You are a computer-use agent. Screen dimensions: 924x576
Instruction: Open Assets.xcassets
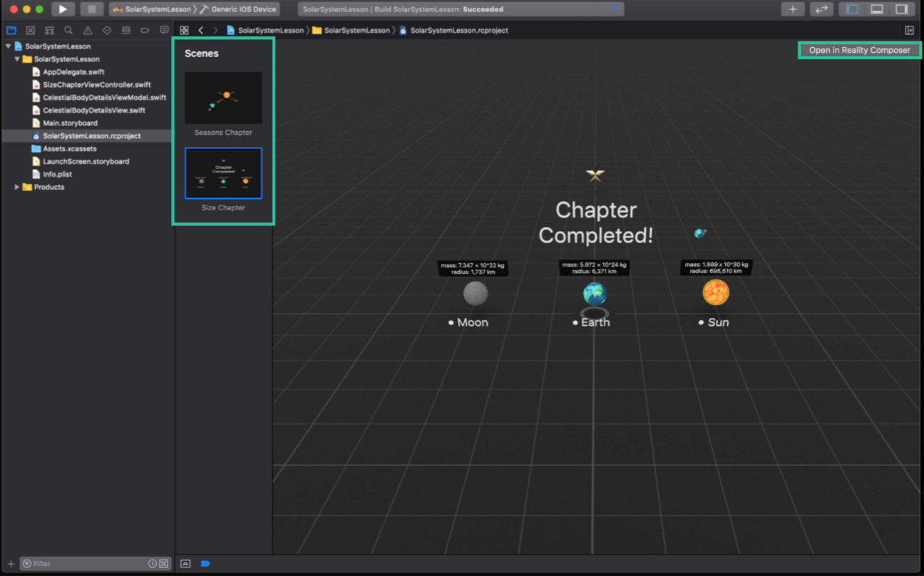tap(69, 149)
